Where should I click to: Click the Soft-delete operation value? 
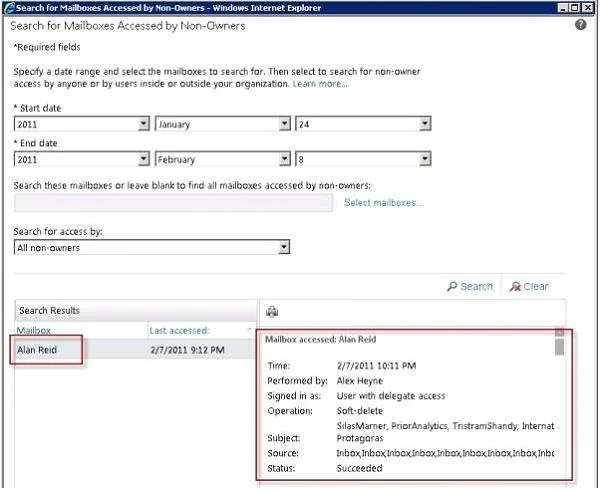click(360, 411)
